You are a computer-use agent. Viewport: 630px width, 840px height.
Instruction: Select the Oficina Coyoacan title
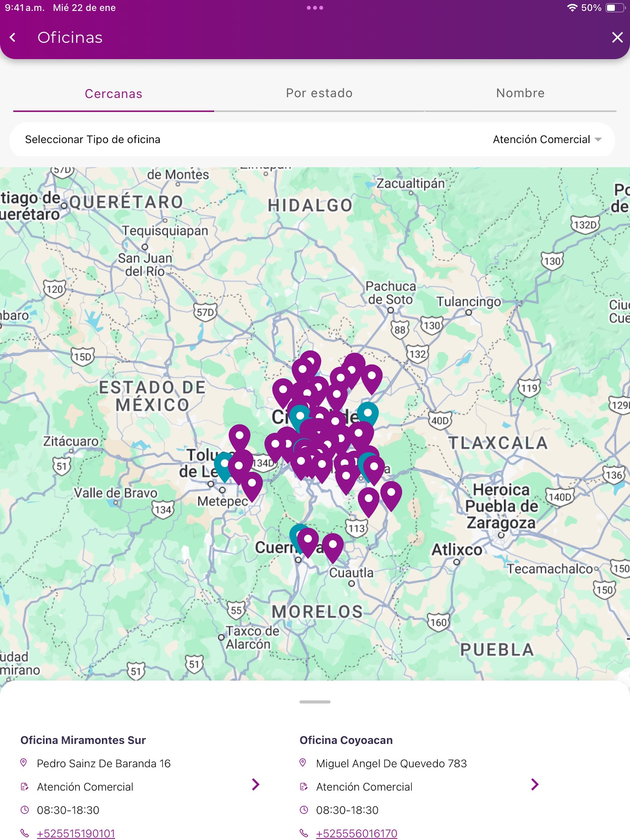(x=346, y=740)
